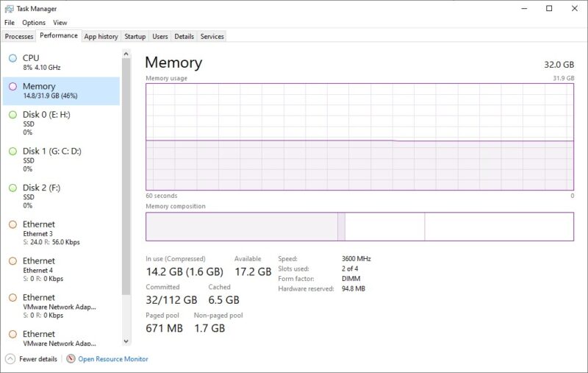This screenshot has height=373, width=588.
Task: Open the View menu
Action: [x=60, y=23]
